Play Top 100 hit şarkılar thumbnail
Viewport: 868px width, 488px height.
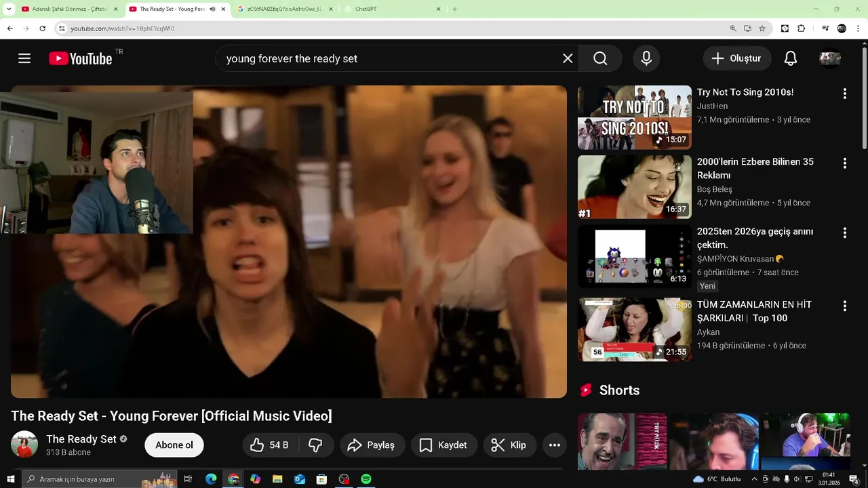[635, 329]
